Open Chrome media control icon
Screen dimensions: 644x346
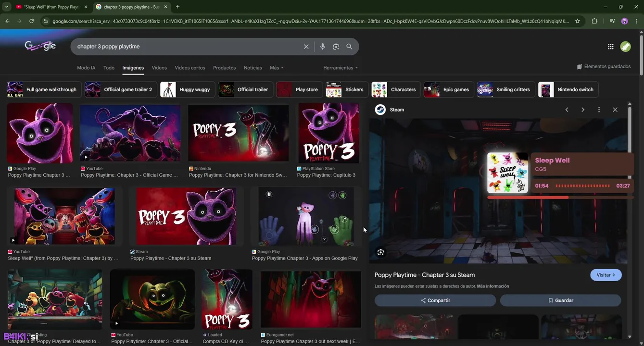tap(612, 21)
